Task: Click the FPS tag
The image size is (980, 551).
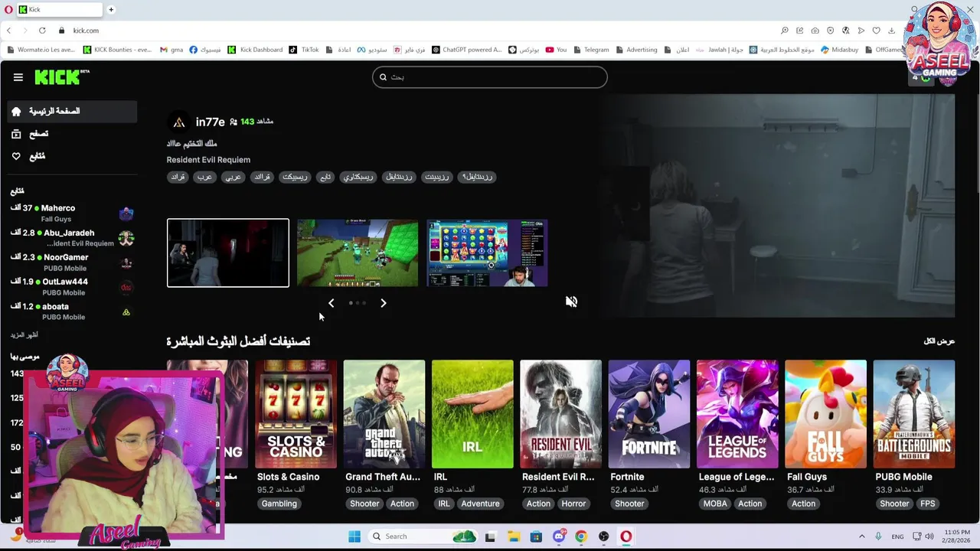Action: click(928, 504)
